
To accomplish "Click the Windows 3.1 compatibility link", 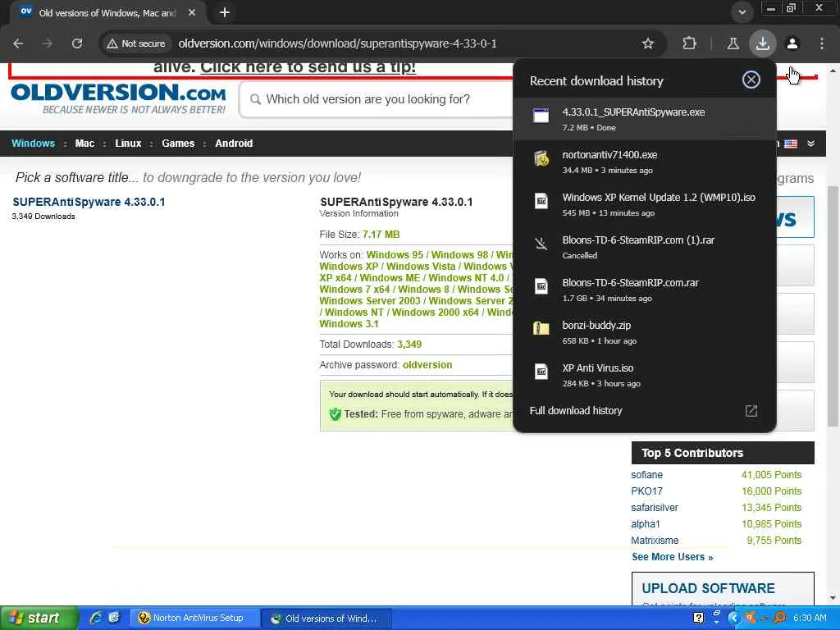I will (349, 323).
